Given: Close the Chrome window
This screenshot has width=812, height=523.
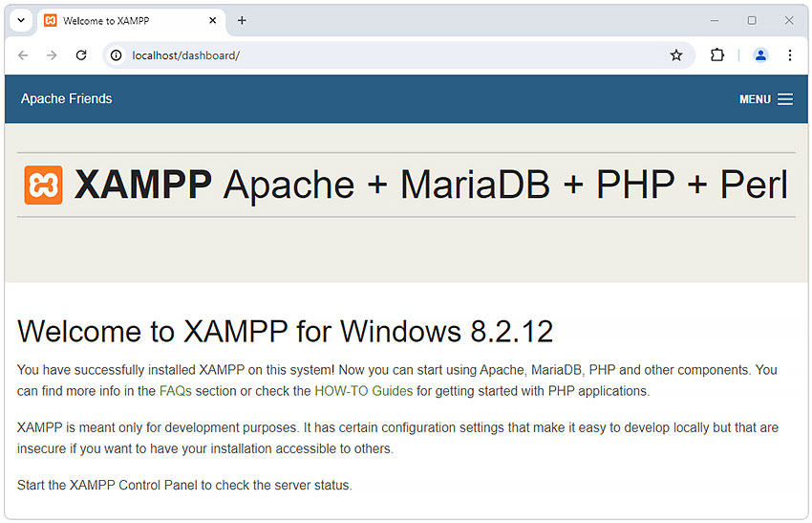Looking at the screenshot, I should [x=789, y=21].
